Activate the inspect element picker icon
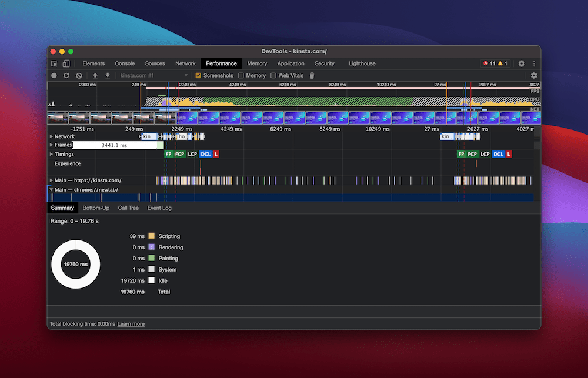588x378 pixels. pos(54,63)
